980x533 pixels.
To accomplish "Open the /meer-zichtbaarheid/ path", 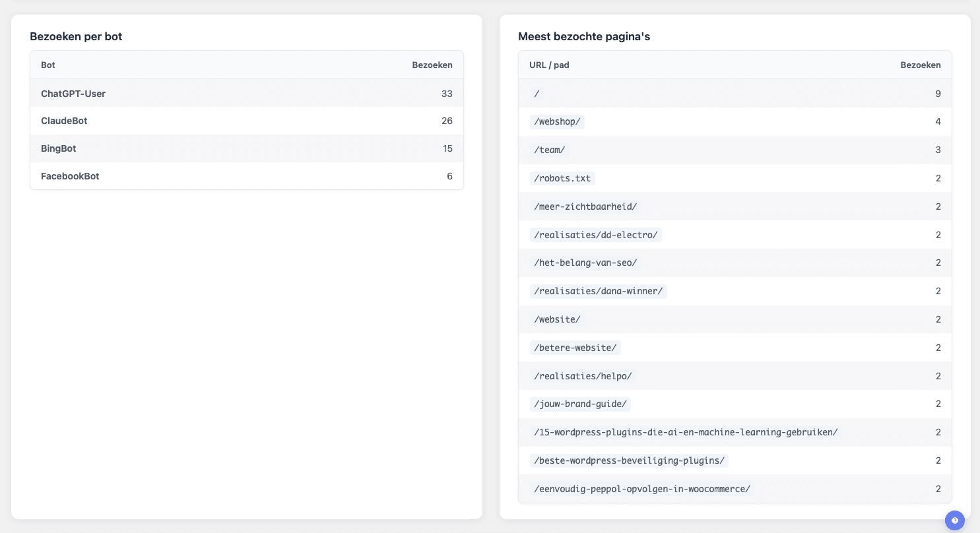I will tap(585, 207).
